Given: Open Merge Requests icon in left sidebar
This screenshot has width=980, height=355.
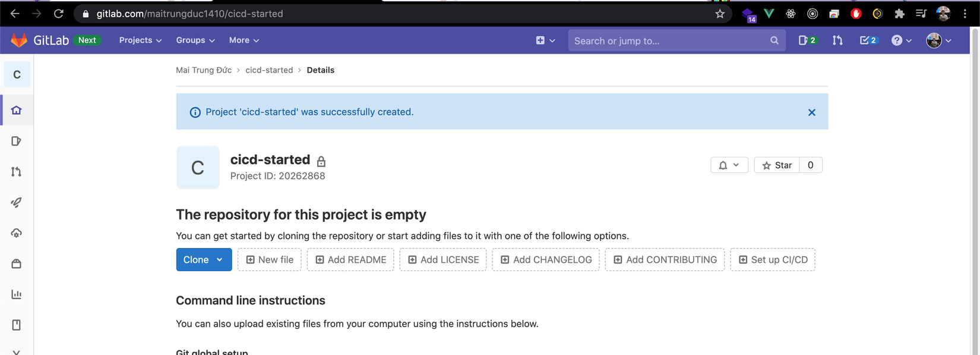Looking at the screenshot, I should click(16, 172).
